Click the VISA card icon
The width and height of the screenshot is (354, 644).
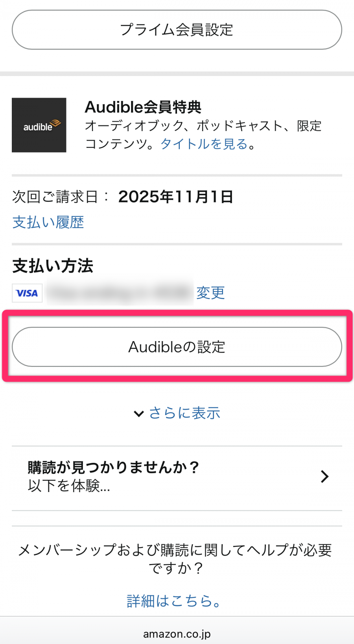[x=27, y=293]
